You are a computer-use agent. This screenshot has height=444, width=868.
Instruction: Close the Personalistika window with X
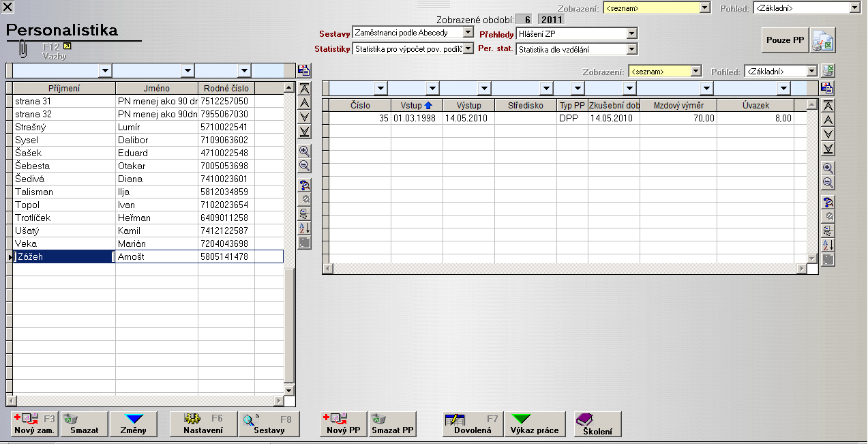coord(8,8)
